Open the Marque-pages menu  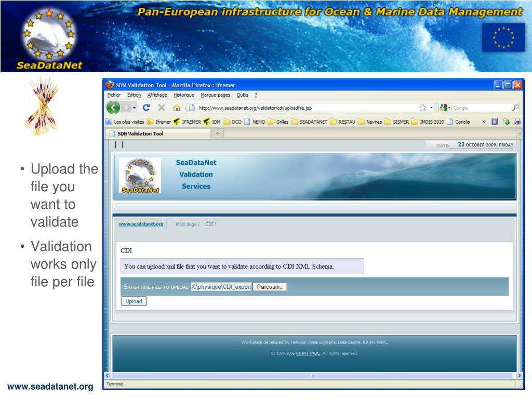[216, 95]
